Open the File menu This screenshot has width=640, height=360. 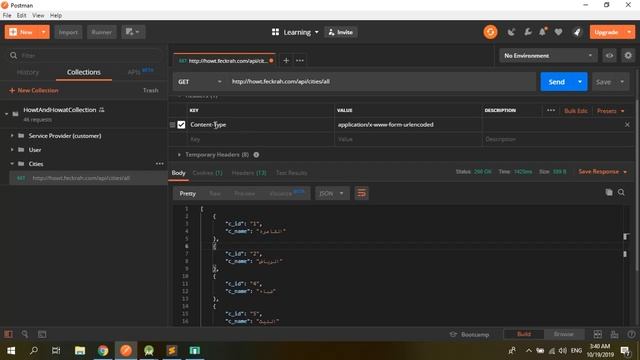7,16
